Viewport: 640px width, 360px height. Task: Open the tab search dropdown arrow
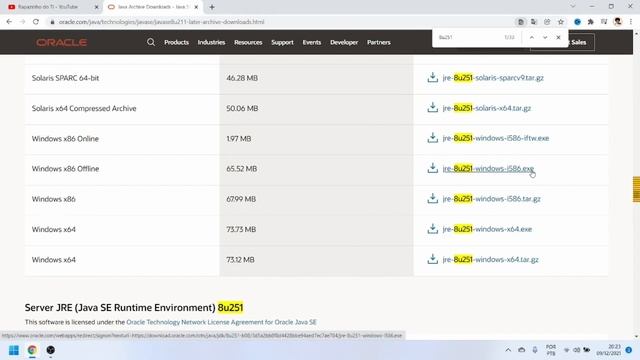(x=573, y=7)
